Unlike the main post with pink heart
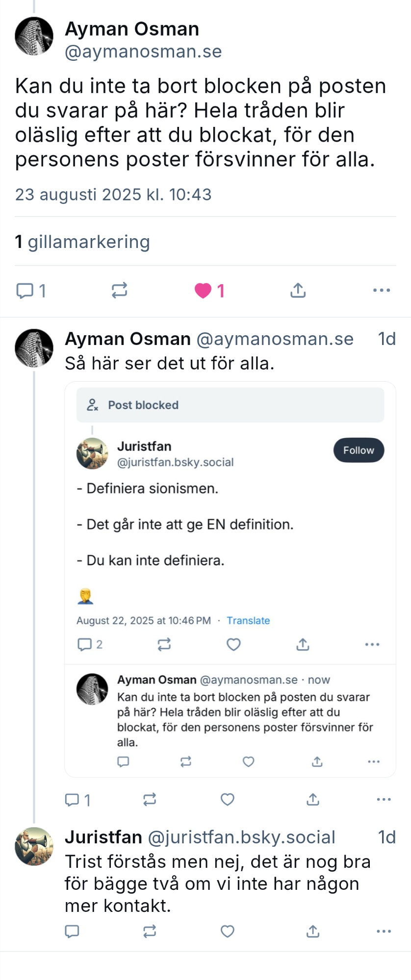 [x=203, y=291]
